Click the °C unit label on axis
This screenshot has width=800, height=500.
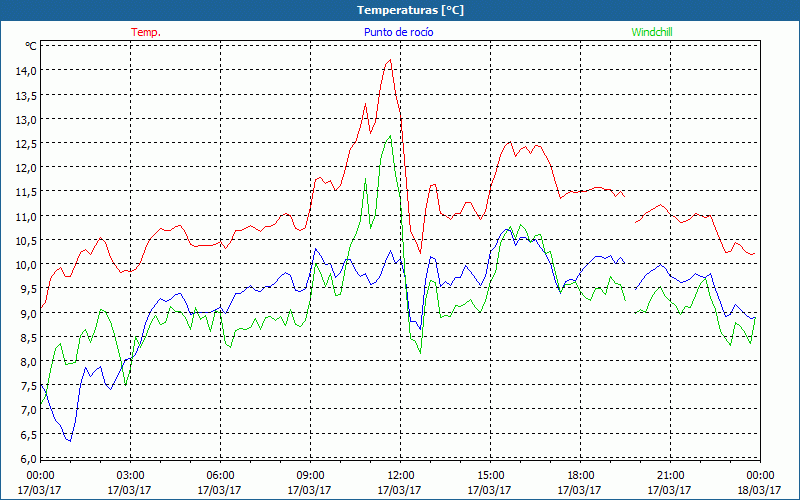(31, 46)
